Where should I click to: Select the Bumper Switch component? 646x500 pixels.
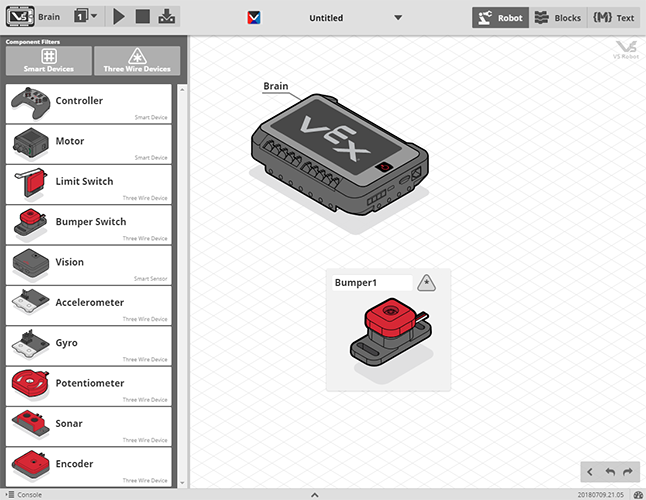(89, 224)
